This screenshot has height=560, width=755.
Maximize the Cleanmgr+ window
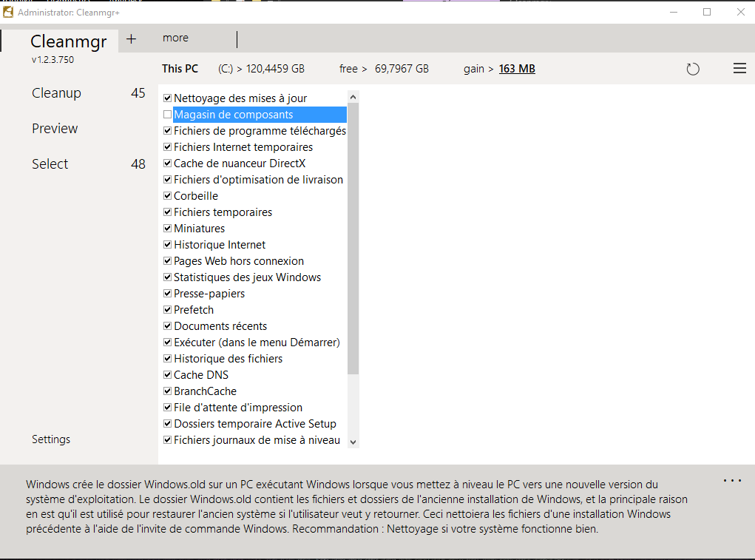pyautogui.click(x=707, y=12)
